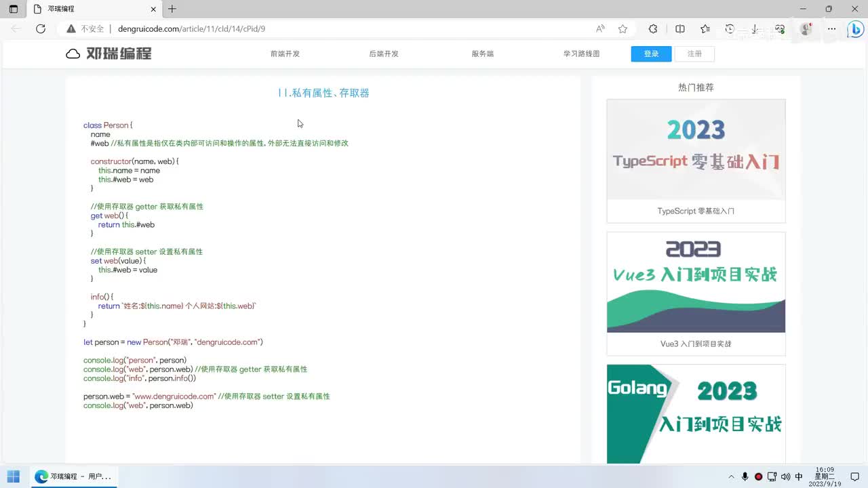Click the 'class Person {' code line
868x488 pixels.
[x=108, y=125]
